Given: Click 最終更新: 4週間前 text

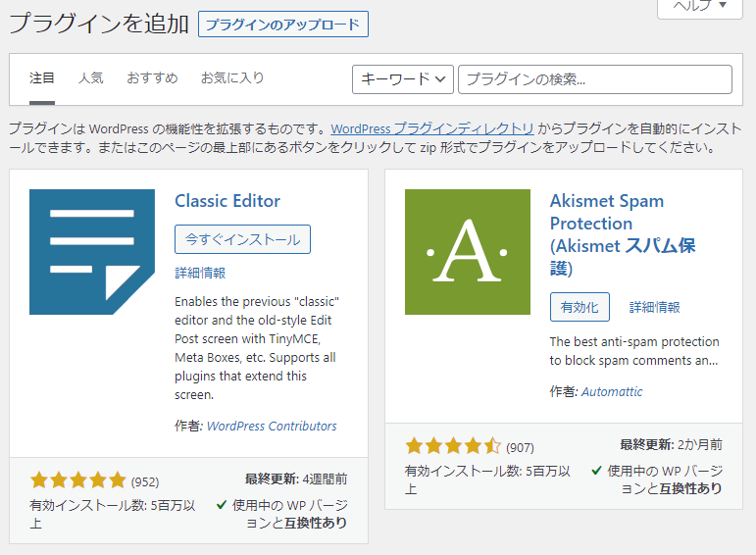Looking at the screenshot, I should click(x=296, y=479).
